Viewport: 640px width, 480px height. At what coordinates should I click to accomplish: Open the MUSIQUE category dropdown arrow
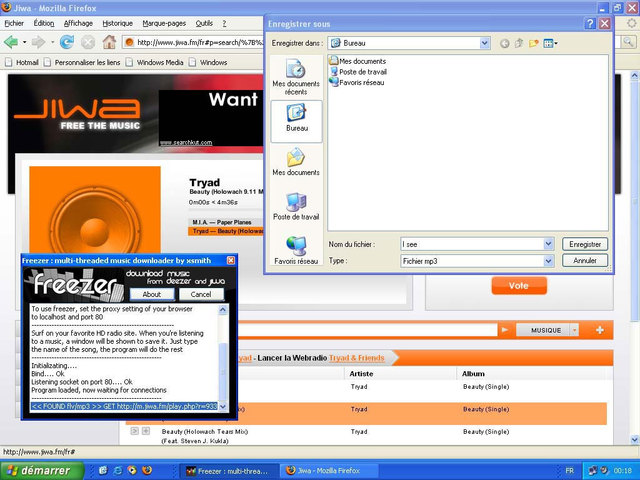pos(575,330)
